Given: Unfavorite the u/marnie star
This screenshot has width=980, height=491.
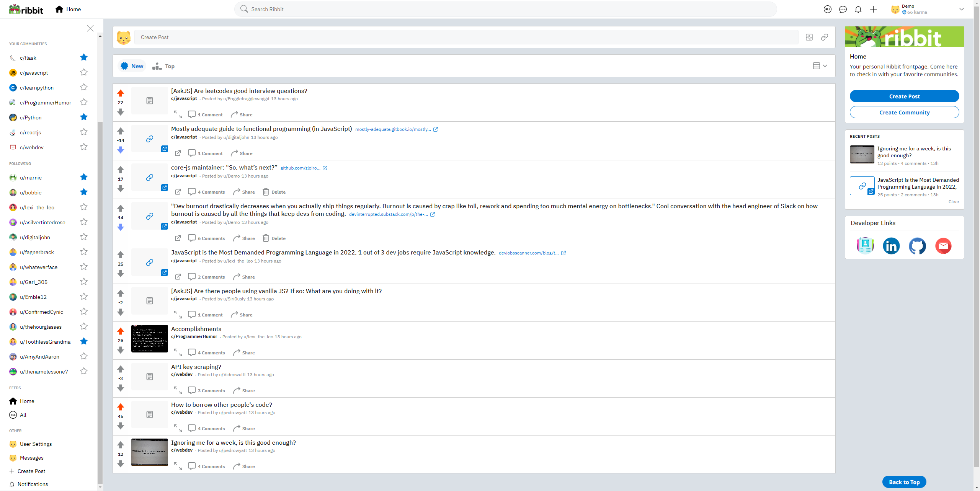Looking at the screenshot, I should [84, 177].
